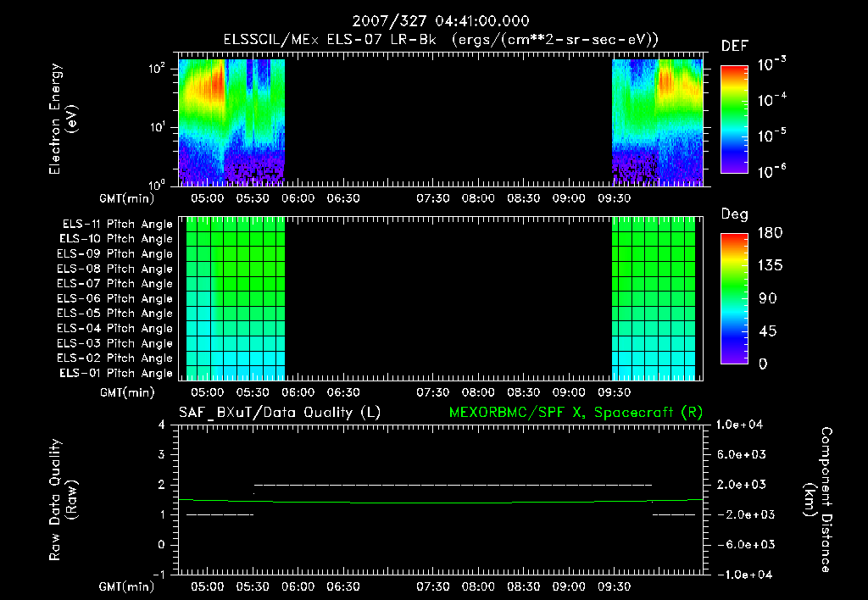Click the ELS-04 Pitch Angle row label
868x600 pixels.
pos(114,328)
